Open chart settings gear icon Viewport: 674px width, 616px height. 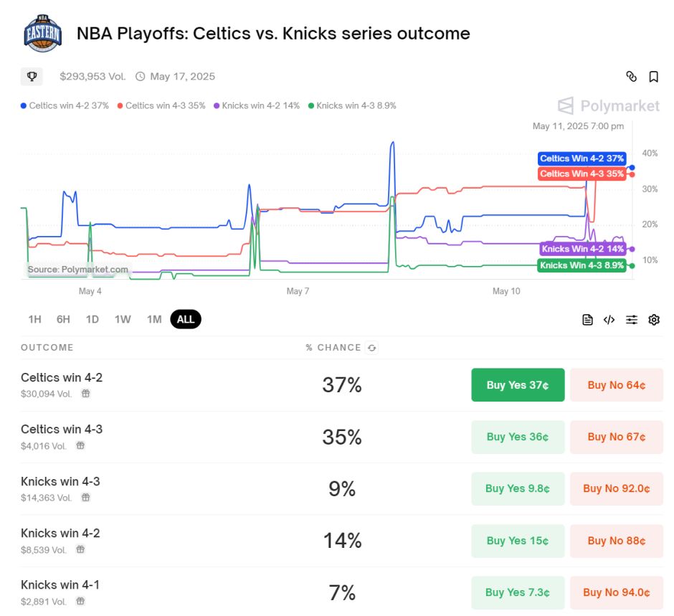[654, 319]
